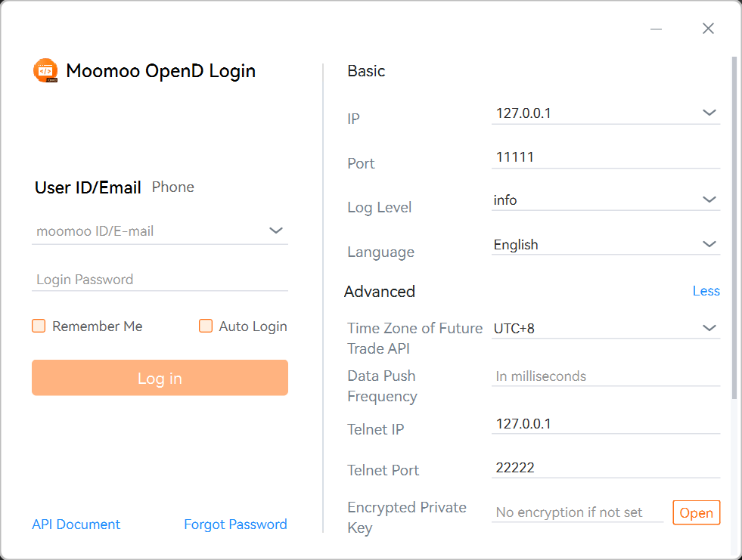Click the window close icon

(x=708, y=28)
